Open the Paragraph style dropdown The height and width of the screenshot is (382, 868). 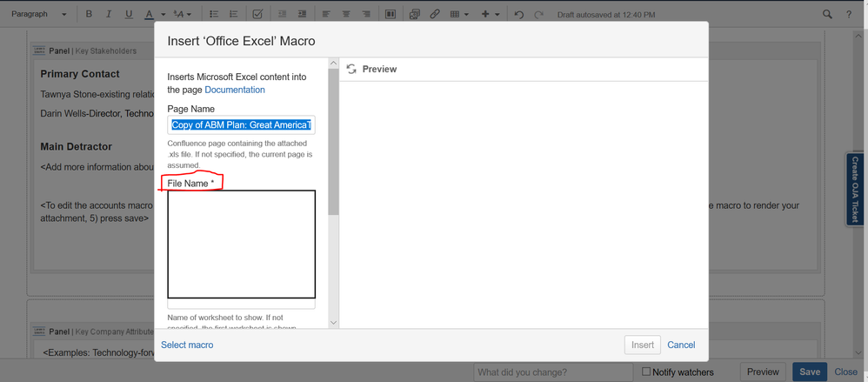[x=39, y=15]
